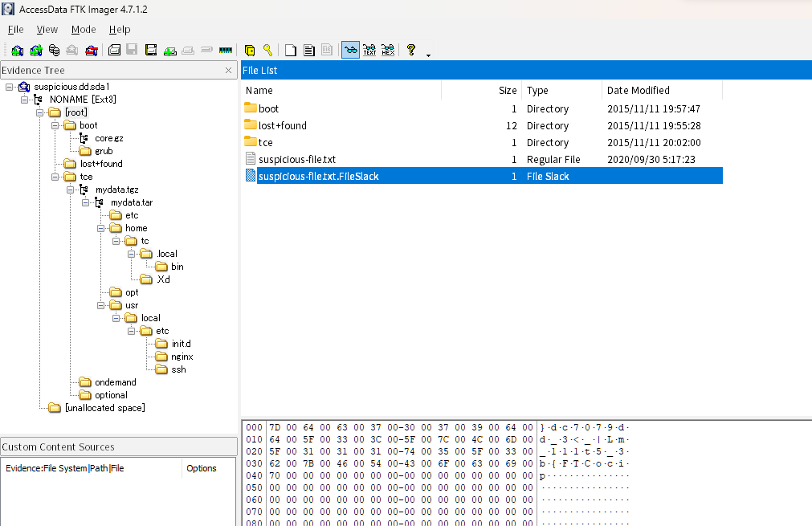The image size is (812, 526).
Task: Open the View menu
Action: pyautogui.click(x=47, y=30)
